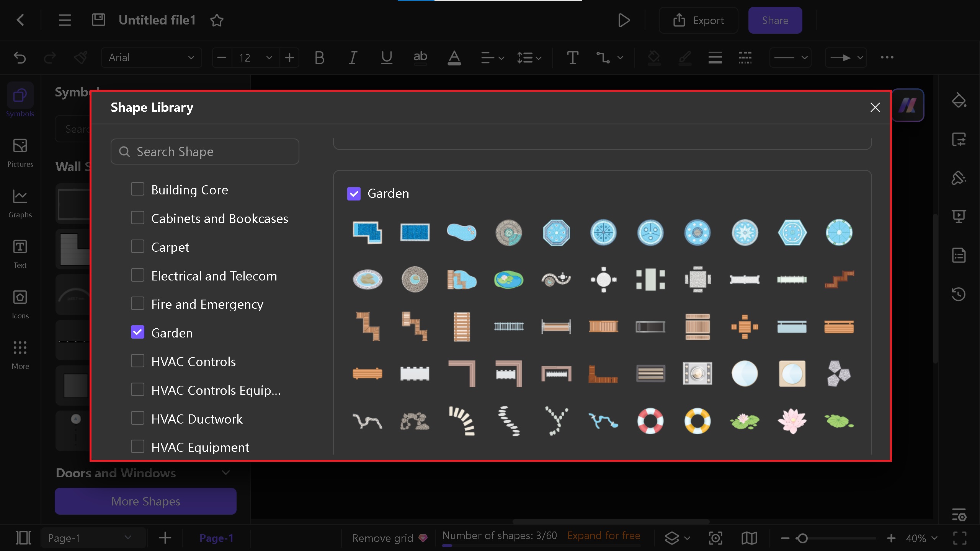Click the line weight icon
The height and width of the screenshot is (551, 980).
(715, 58)
